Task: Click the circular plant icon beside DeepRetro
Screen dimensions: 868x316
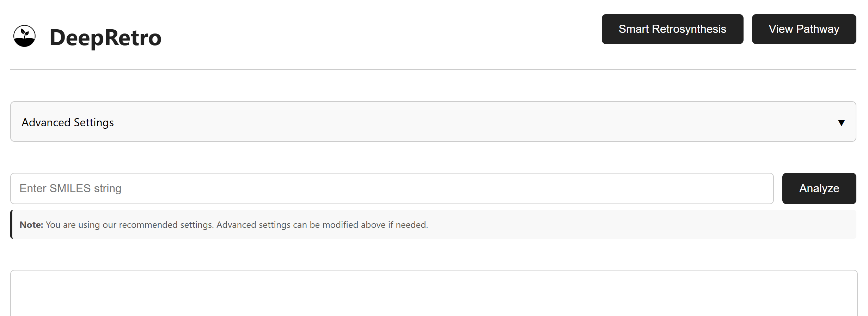Action: point(24,36)
